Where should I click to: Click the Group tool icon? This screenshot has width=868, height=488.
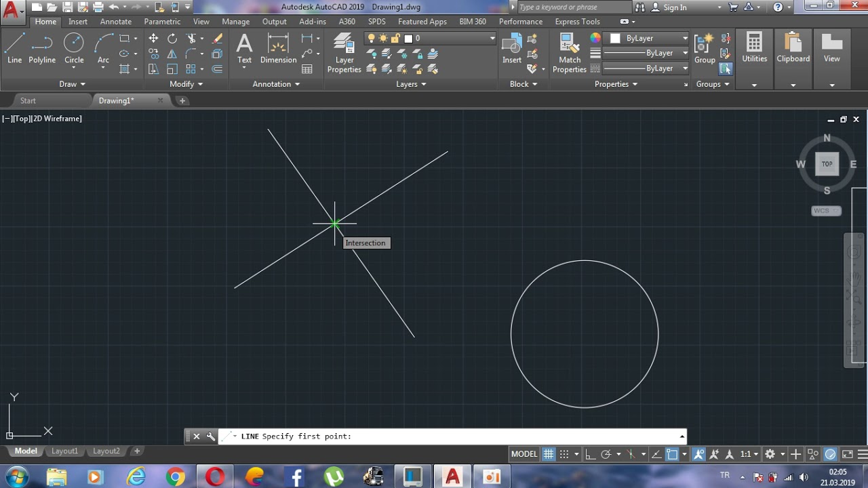705,49
